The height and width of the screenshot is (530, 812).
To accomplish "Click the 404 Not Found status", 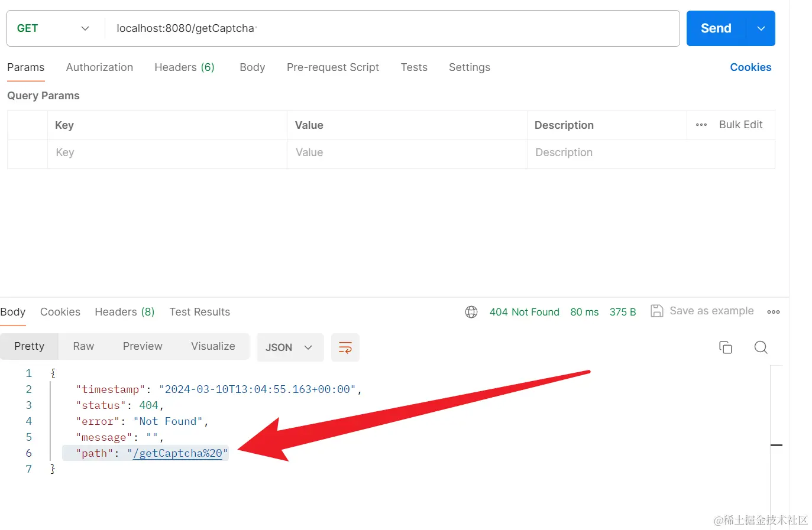I will coord(525,312).
